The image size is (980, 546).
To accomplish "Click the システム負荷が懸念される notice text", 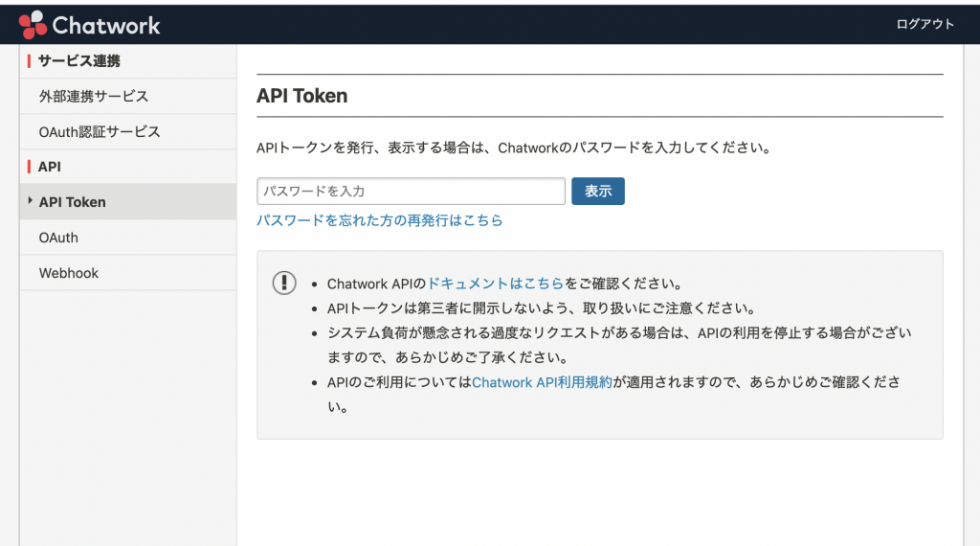I will point(619,345).
